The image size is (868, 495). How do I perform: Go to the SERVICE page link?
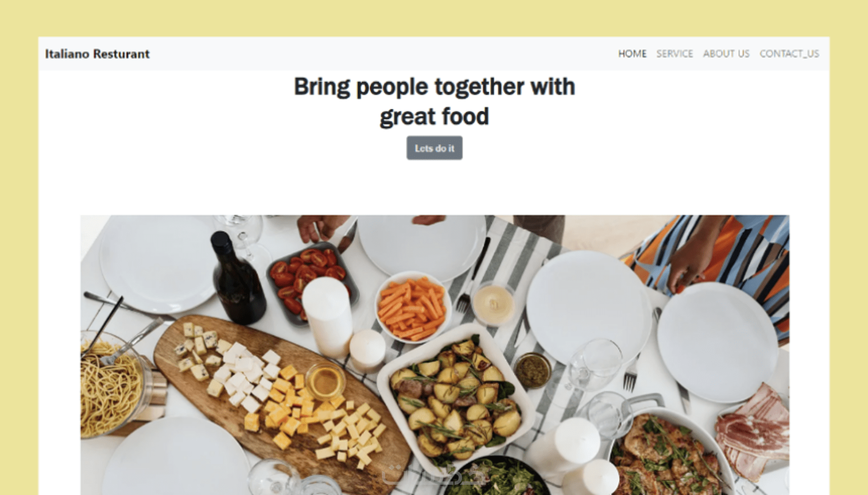(x=674, y=54)
